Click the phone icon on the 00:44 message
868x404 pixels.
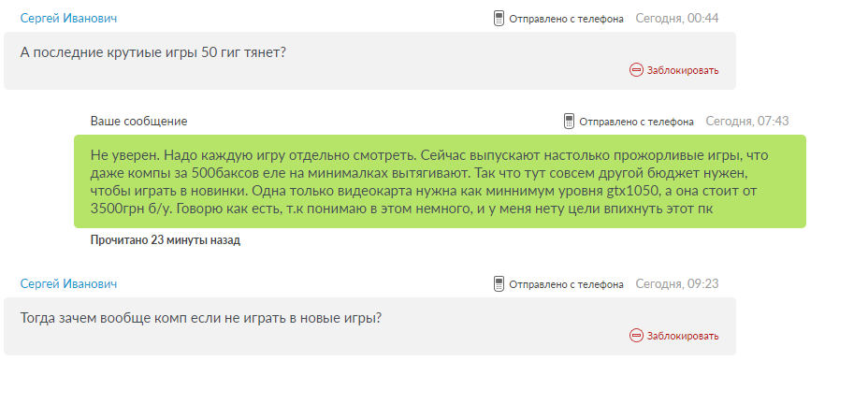point(499,19)
